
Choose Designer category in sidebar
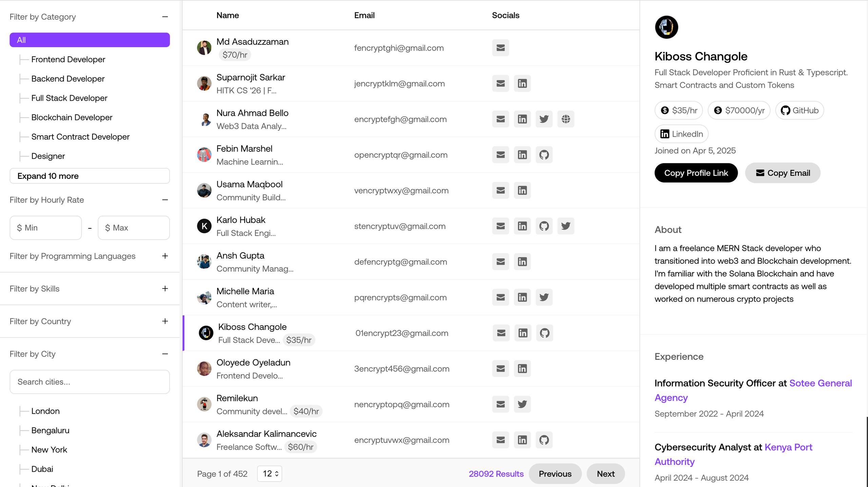tap(48, 156)
